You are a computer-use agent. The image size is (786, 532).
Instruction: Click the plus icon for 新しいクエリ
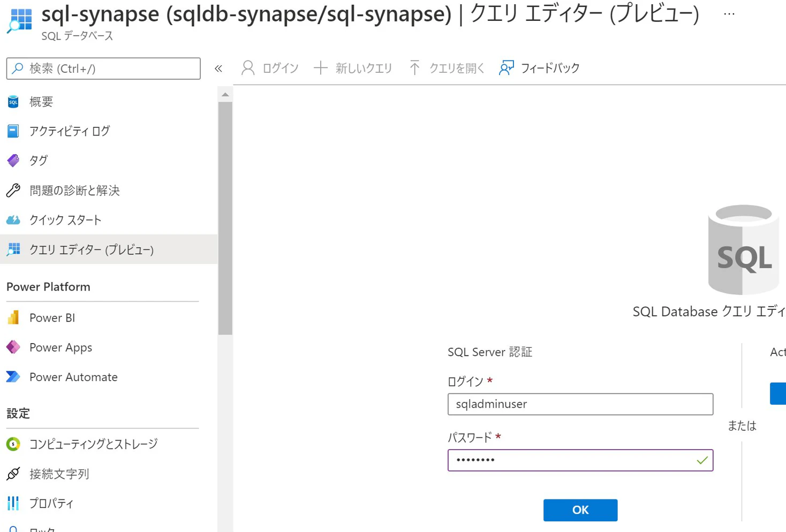320,68
